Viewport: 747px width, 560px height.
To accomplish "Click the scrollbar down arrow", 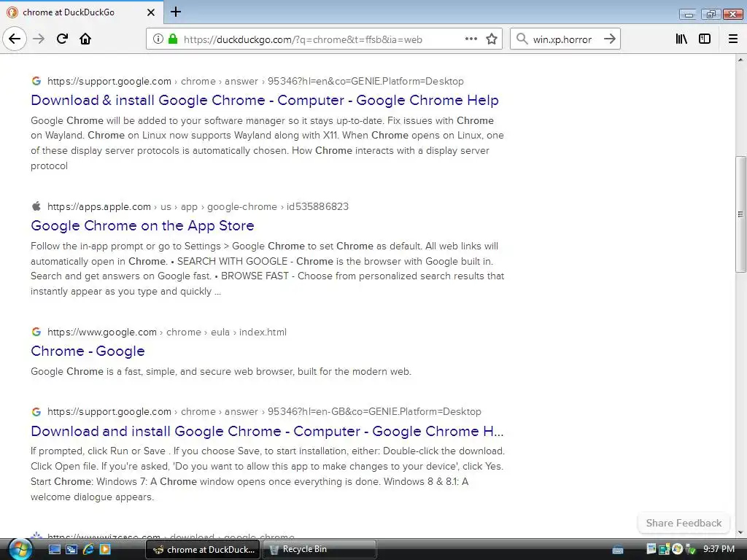I will pos(740,533).
